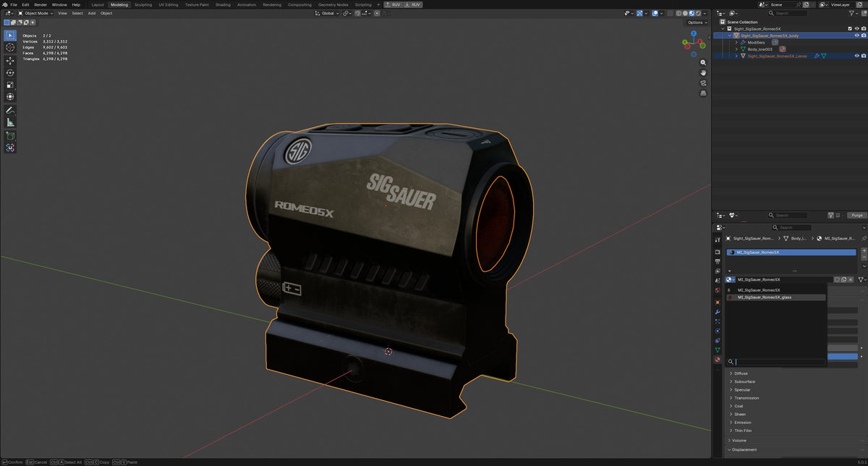Switch to the Shading workspace tab

tap(223, 4)
